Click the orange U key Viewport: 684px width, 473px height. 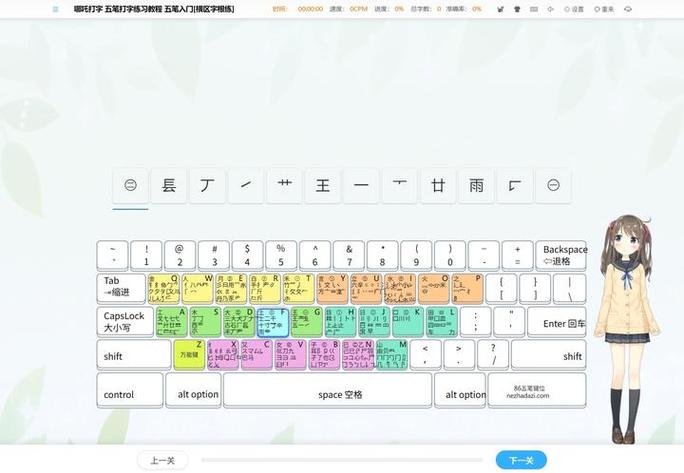coord(366,288)
